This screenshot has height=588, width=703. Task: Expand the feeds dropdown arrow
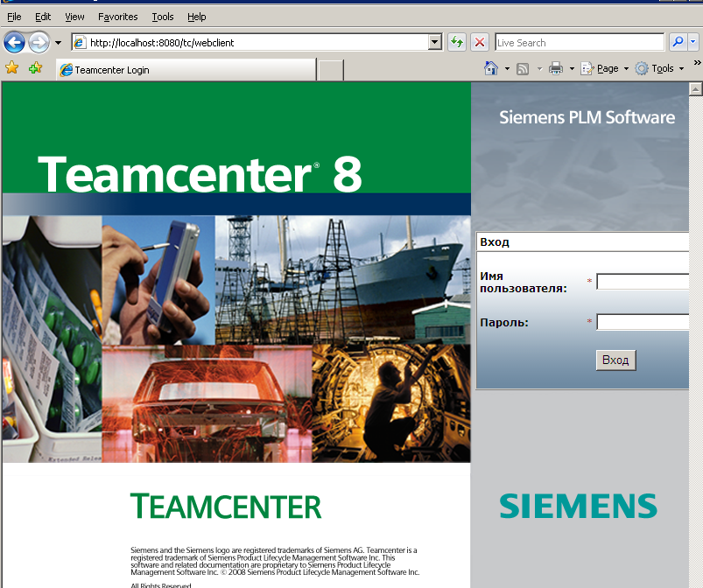coord(539,69)
